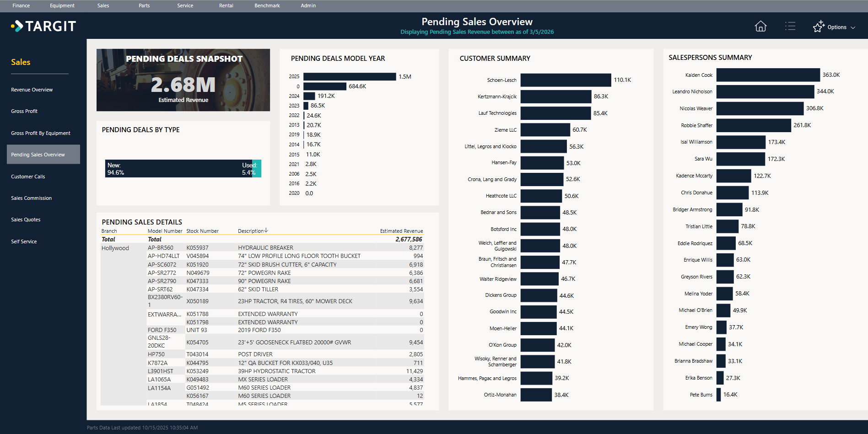868x434 pixels.
Task: Open the Revenue Overview page
Action: 32,89
